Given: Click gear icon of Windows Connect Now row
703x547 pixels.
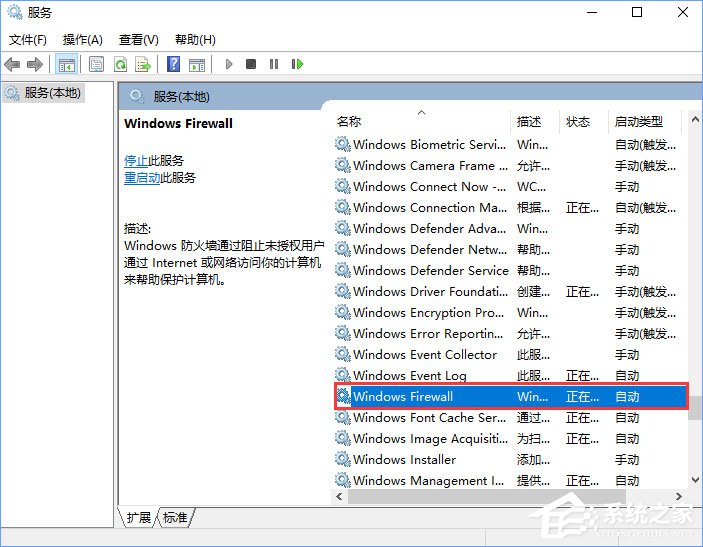Looking at the screenshot, I should 343,187.
